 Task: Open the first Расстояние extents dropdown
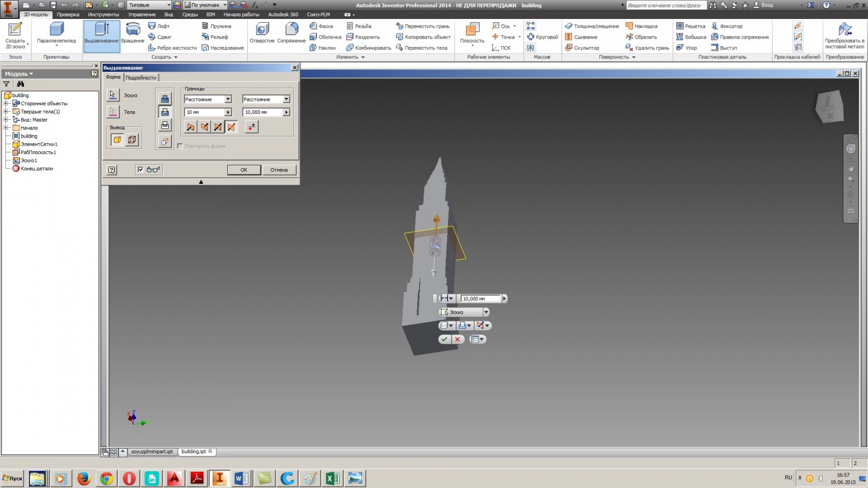228,99
